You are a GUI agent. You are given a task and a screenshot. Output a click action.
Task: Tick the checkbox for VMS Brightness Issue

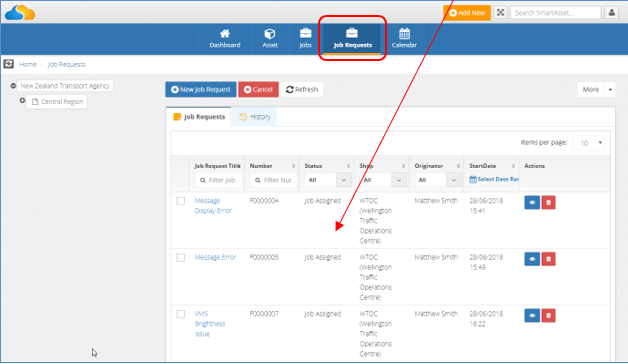pos(181,314)
